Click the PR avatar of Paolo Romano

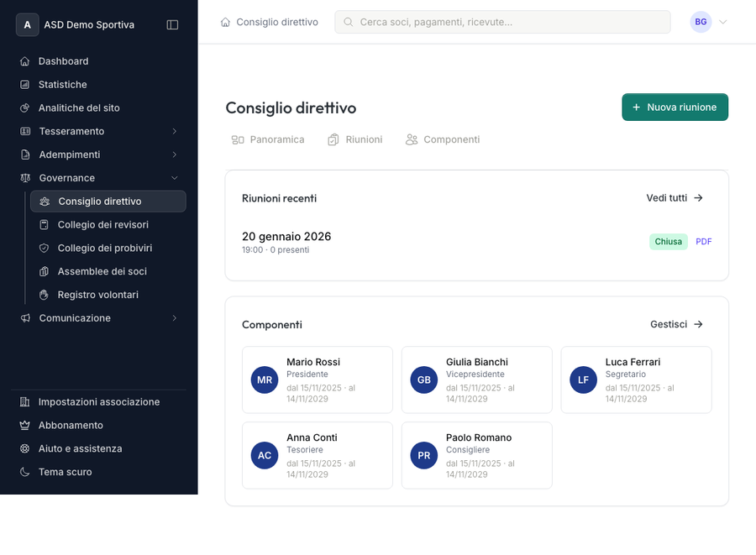[424, 455]
